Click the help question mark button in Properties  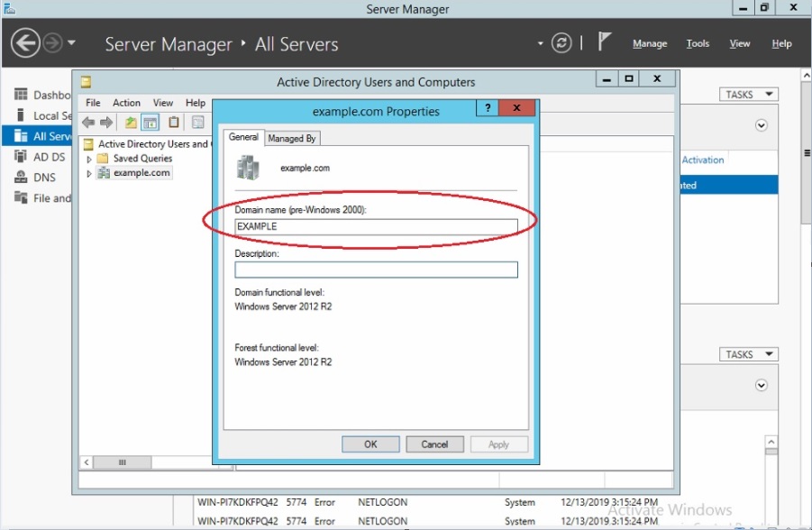[x=488, y=108]
